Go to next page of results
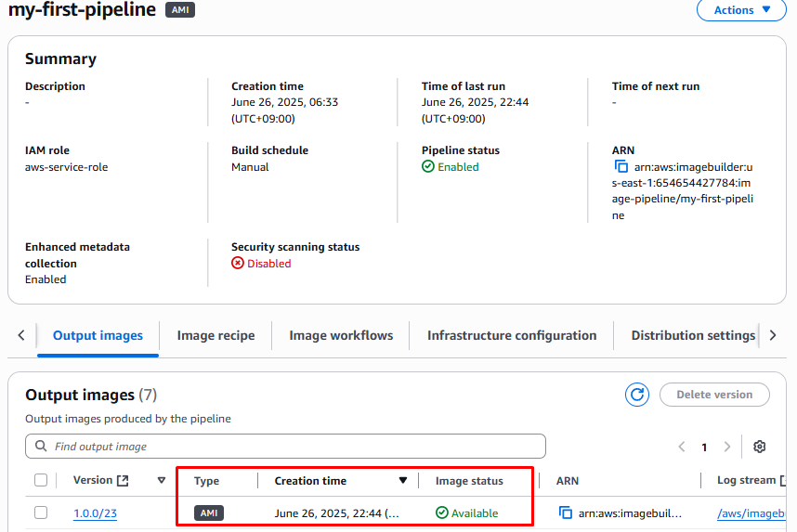 pyautogui.click(x=727, y=447)
